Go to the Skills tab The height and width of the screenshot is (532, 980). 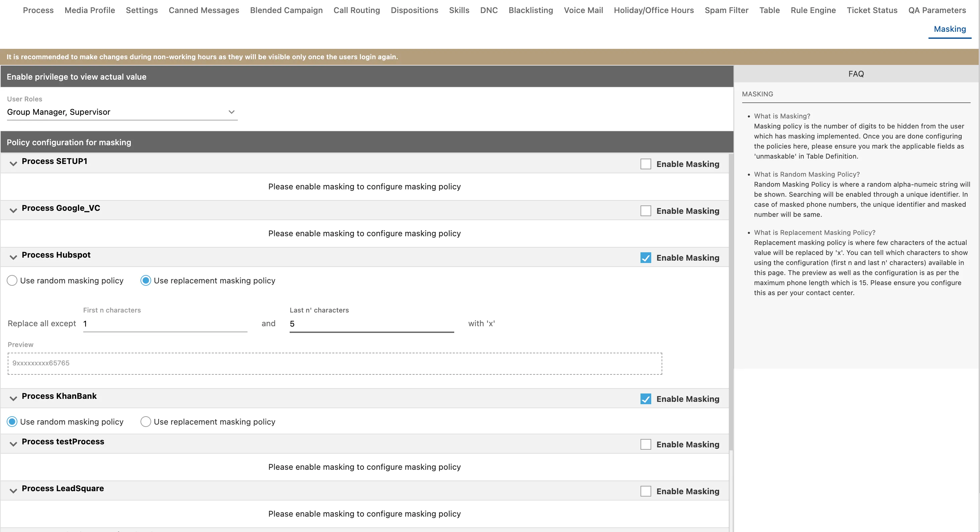tap(459, 10)
